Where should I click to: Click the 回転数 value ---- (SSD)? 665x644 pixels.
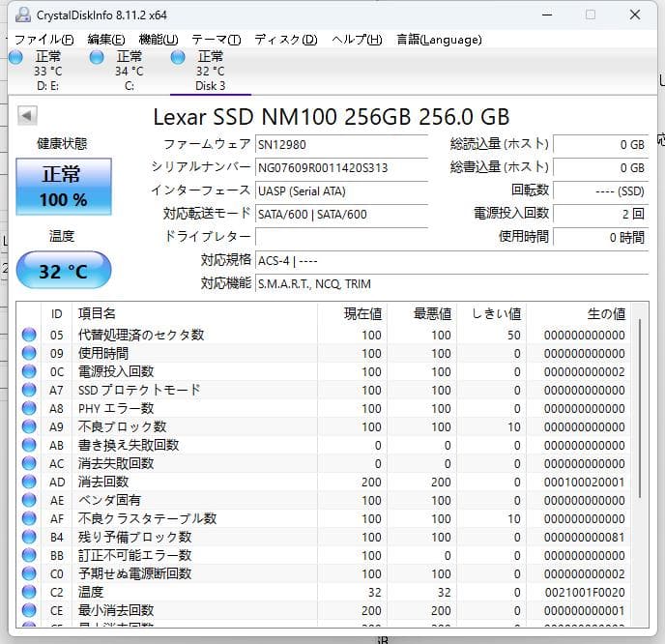coord(600,190)
